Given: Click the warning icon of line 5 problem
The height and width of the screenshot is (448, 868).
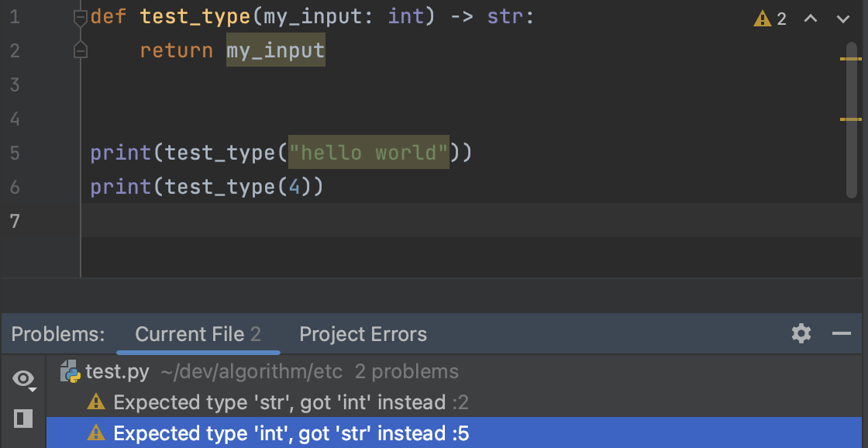Looking at the screenshot, I should point(96,432).
